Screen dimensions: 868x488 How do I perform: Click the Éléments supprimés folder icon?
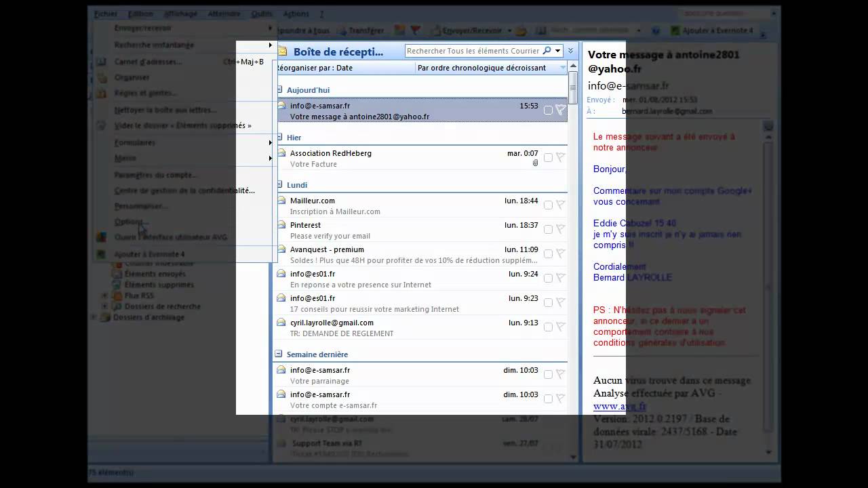(117, 285)
